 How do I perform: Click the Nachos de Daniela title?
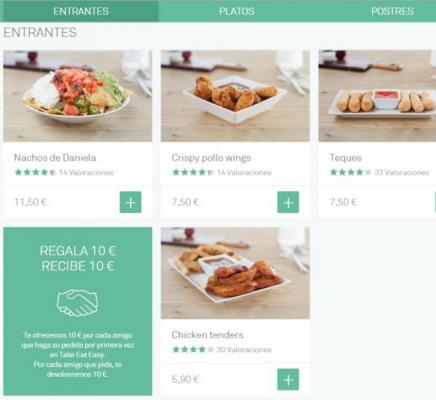pos(55,158)
